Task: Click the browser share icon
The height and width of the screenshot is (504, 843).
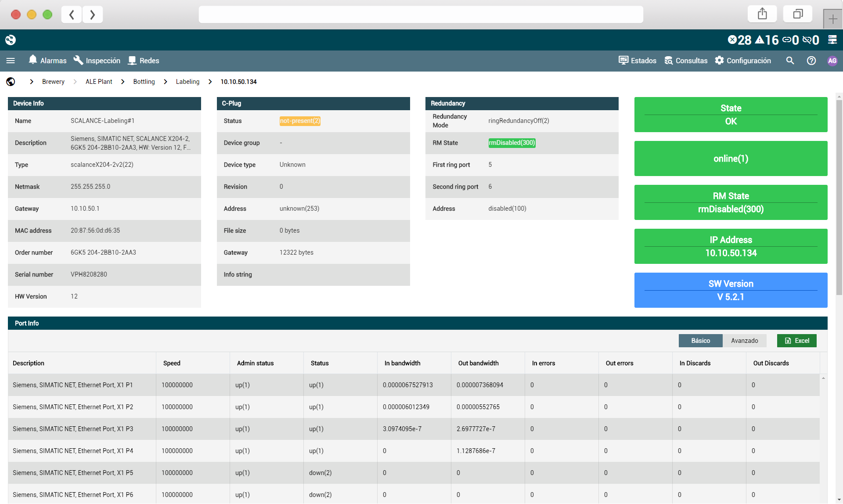Action: tap(762, 14)
